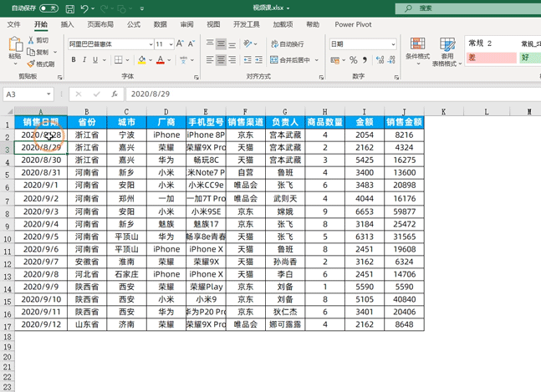
Task: Toggle the AutoSave switch
Action: click(49, 8)
